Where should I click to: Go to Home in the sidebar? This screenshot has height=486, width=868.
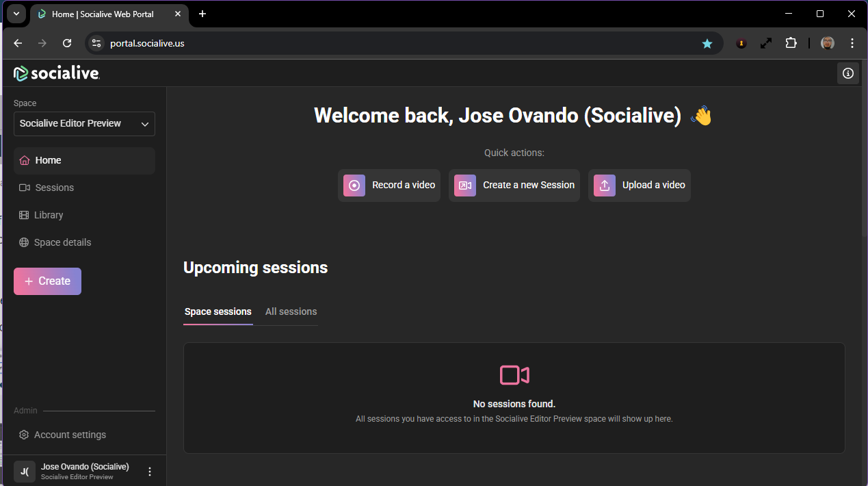click(x=84, y=160)
